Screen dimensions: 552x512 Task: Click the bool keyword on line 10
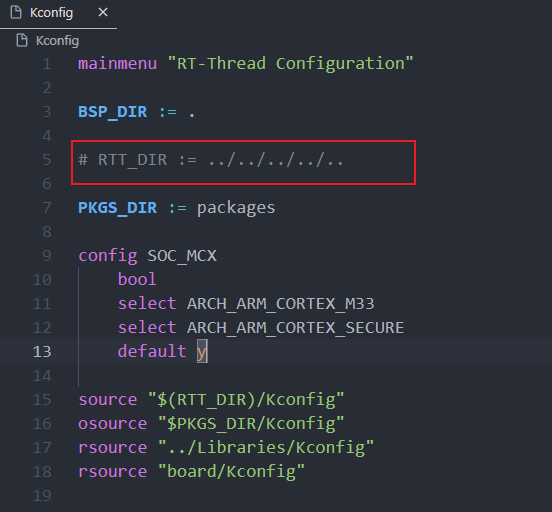pos(137,280)
